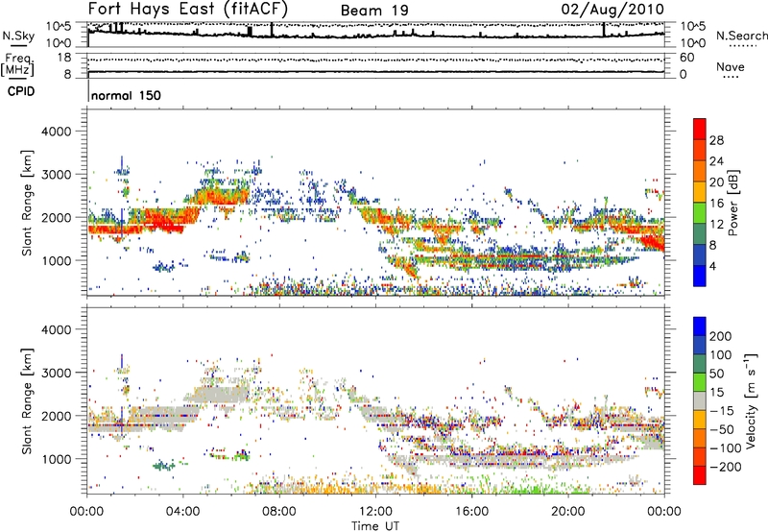Click the 'Freq. [MHz]' axis label
The width and height of the screenshot is (768, 532).
17,64
